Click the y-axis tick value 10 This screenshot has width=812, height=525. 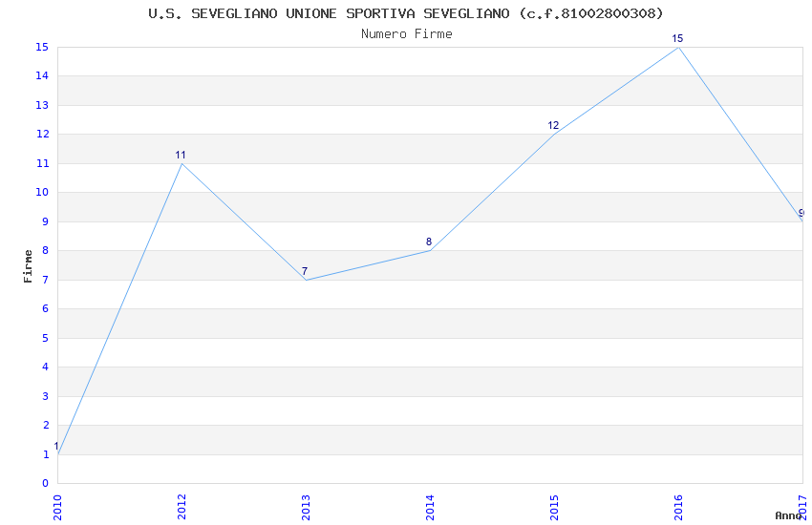[42, 193]
